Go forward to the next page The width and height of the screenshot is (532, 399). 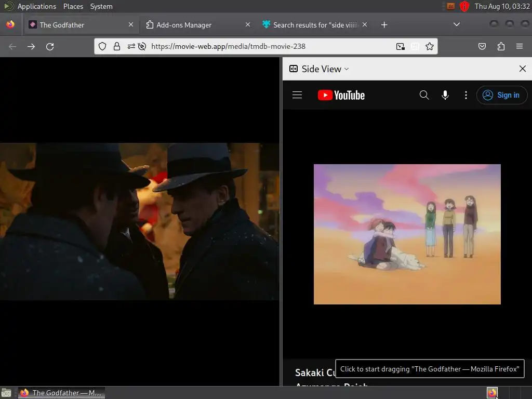coord(31,46)
